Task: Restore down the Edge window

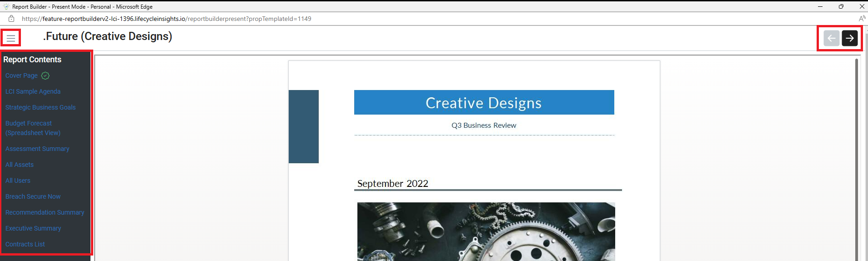Action: [841, 6]
